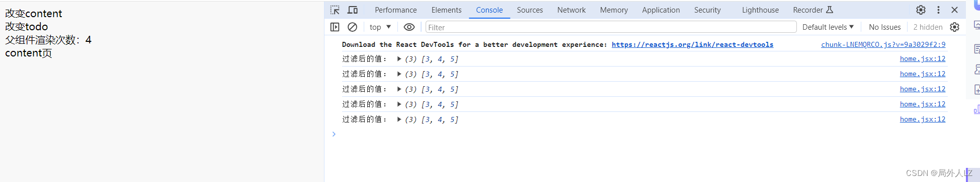980x182 pixels.
Task: Click the console Filter input field
Action: (x=611, y=27)
